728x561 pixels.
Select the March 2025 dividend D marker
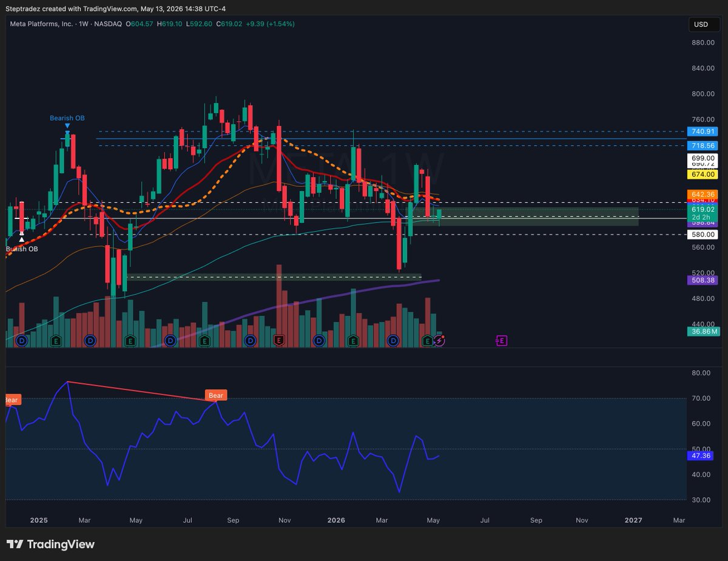(90, 341)
